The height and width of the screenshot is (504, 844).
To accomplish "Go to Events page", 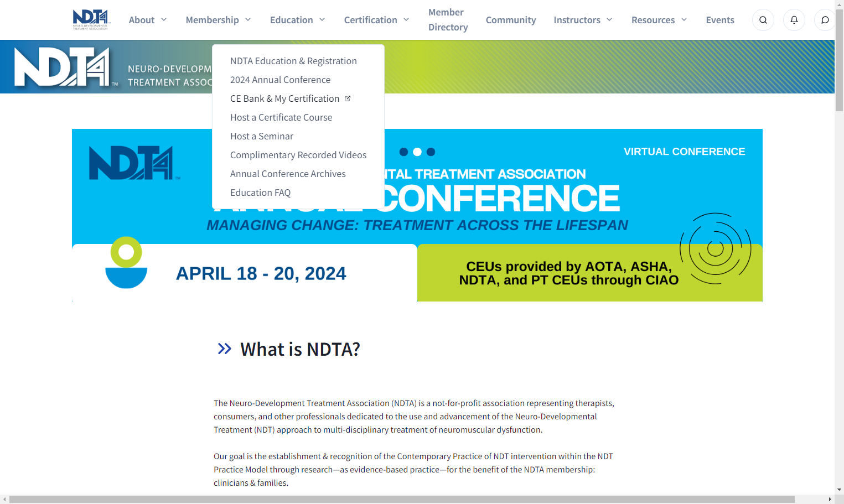I will click(x=720, y=20).
